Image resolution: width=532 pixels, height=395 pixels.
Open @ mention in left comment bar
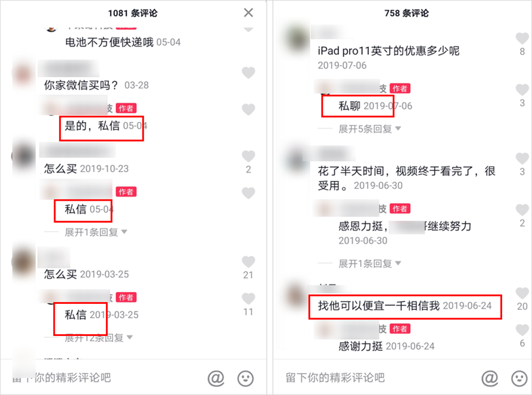coord(216,378)
